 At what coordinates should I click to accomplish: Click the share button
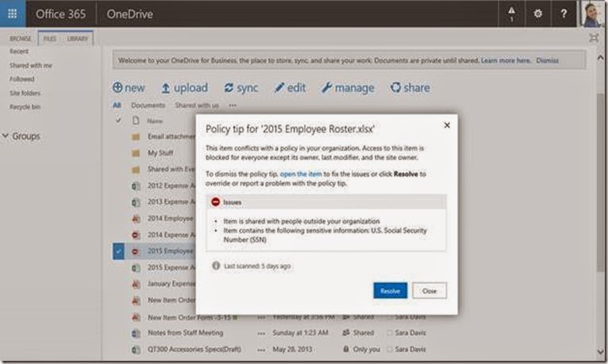(410, 88)
